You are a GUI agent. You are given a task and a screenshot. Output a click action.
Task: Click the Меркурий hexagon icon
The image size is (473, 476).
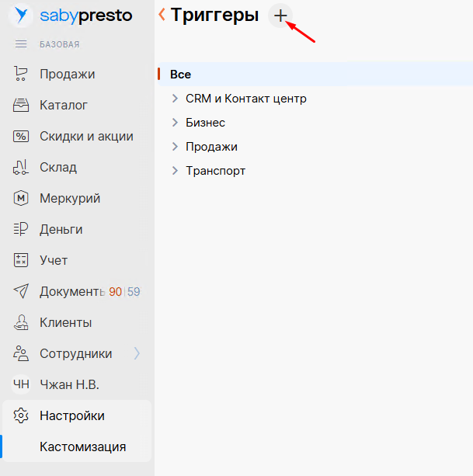(21, 199)
